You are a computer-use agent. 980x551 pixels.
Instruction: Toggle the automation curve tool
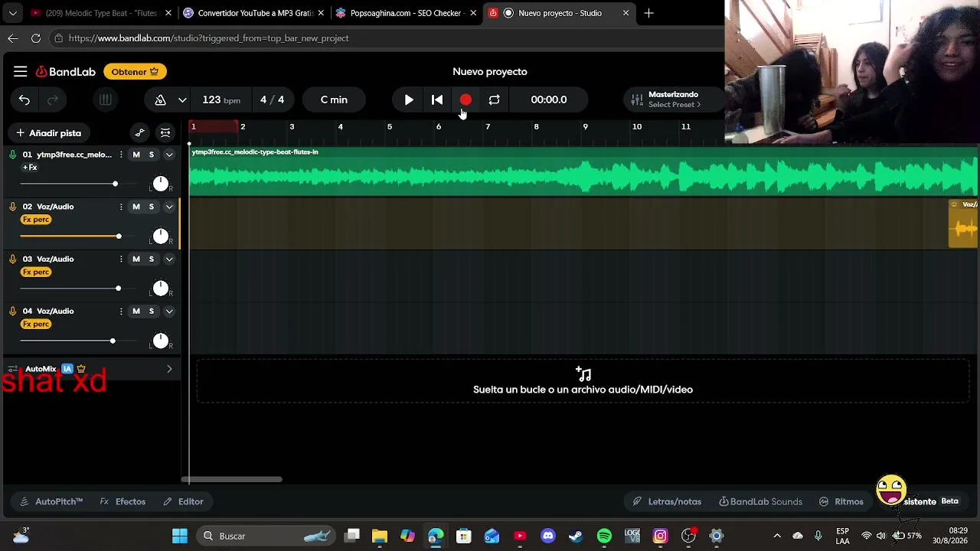pos(139,133)
